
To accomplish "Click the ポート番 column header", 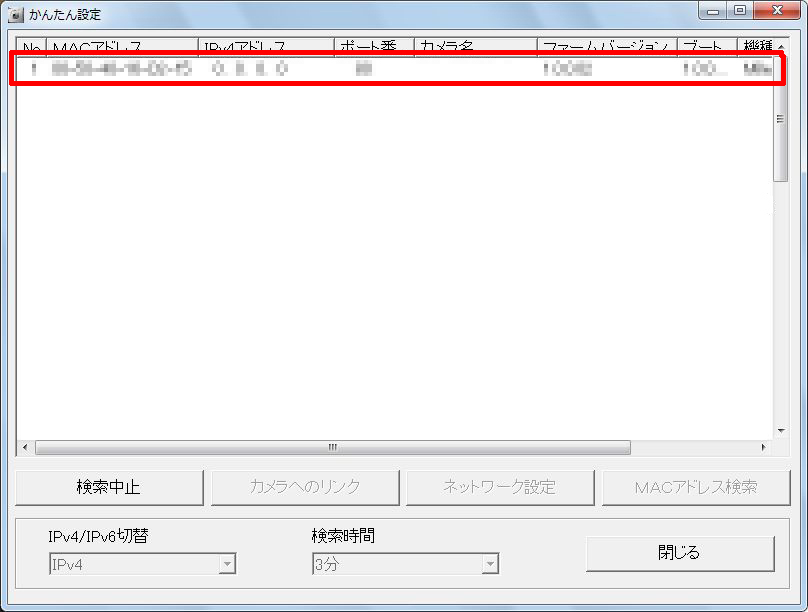I will click(373, 46).
